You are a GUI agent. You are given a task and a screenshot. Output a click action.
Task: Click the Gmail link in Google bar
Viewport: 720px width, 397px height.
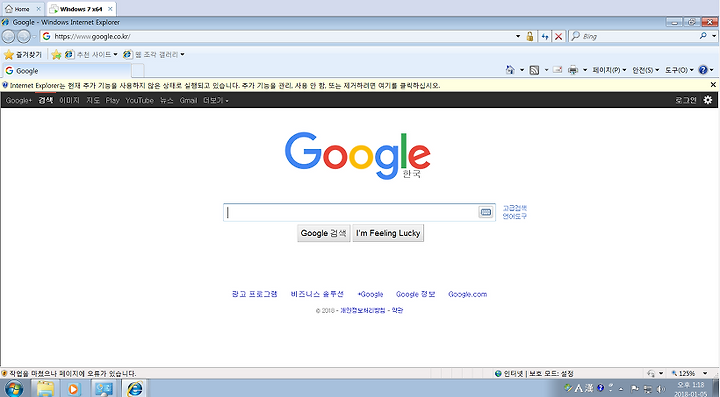(x=188, y=100)
